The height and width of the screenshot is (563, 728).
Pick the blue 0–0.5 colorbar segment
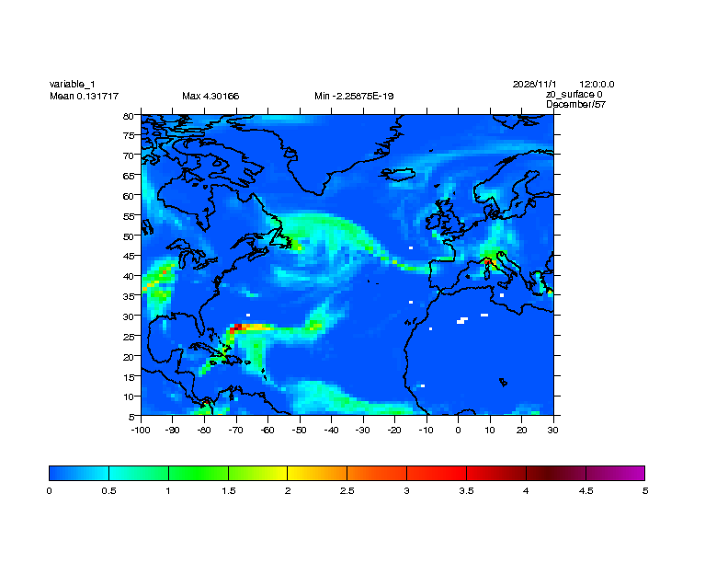click(x=78, y=473)
